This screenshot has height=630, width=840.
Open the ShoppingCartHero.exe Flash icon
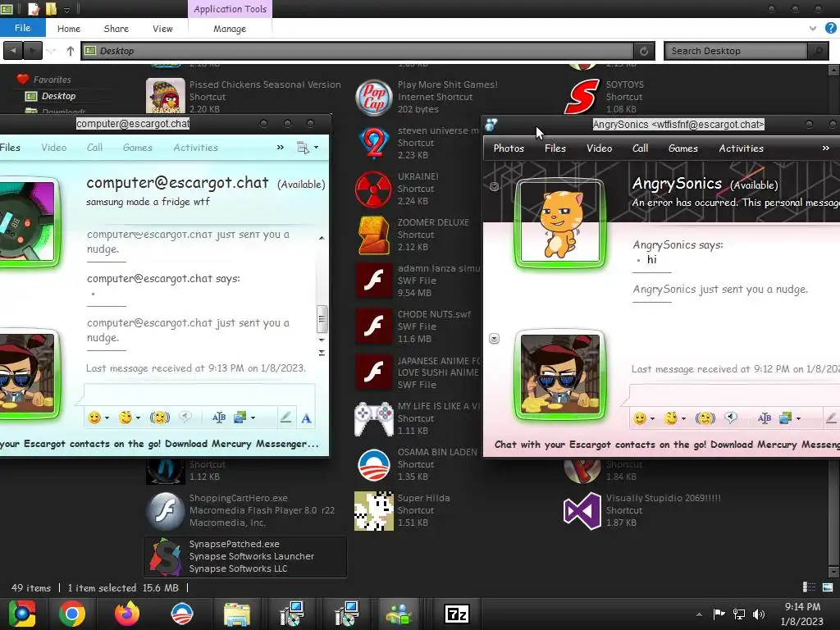click(x=166, y=510)
